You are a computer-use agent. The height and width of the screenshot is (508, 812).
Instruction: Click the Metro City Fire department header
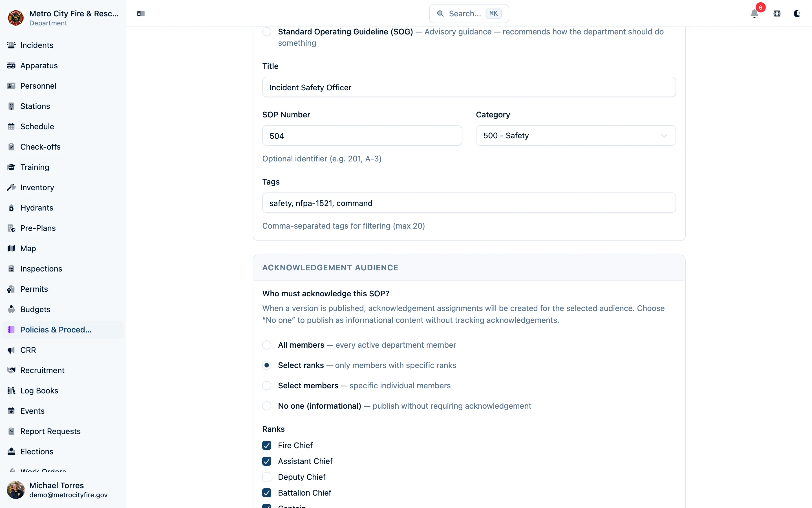[63, 17]
